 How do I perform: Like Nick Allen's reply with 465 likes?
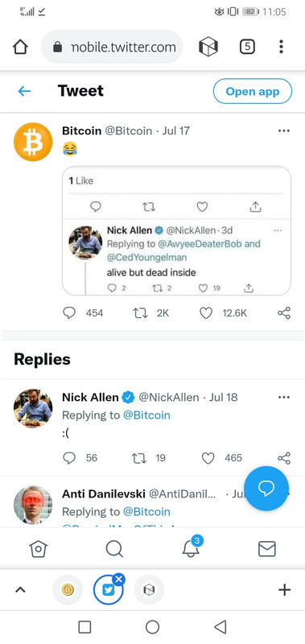(208, 458)
